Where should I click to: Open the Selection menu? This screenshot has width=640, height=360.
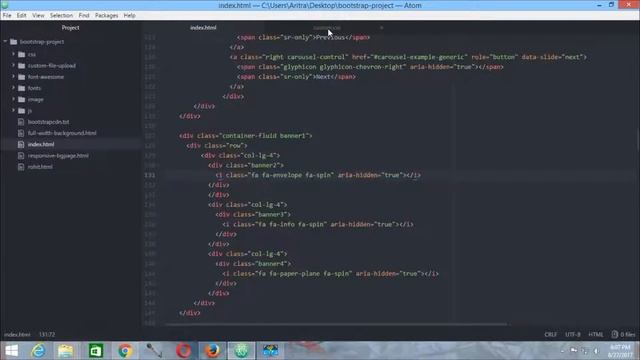[x=61, y=16]
